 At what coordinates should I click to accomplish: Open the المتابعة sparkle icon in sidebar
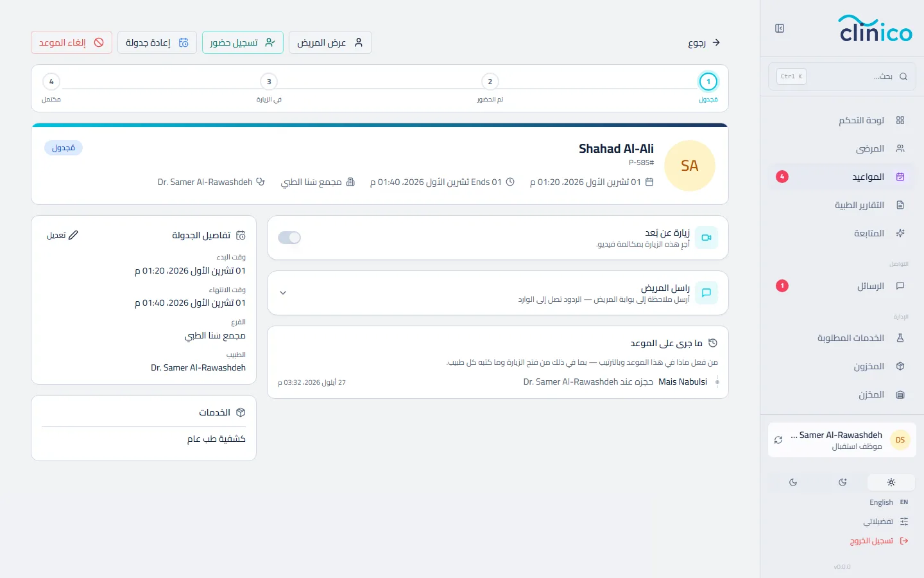(x=900, y=233)
